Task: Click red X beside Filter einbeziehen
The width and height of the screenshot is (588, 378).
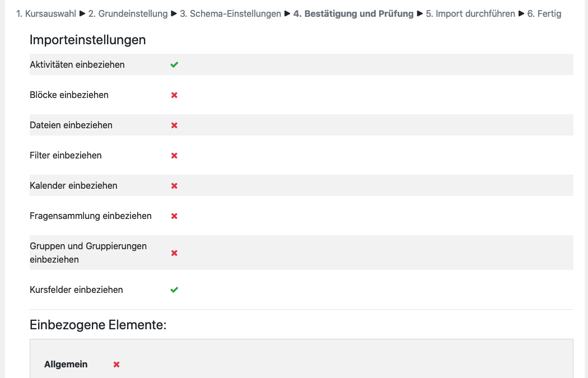Action: tap(174, 156)
